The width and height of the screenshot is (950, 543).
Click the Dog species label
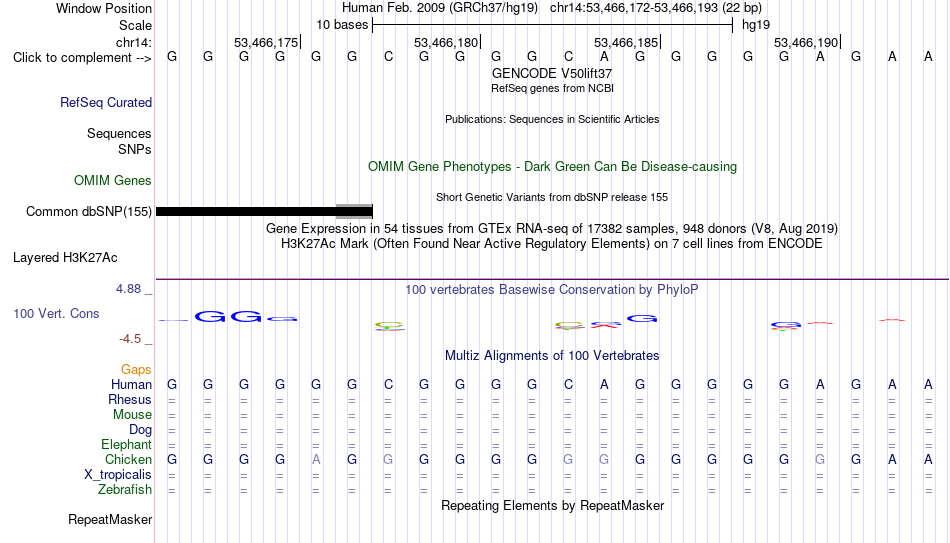coord(141,430)
